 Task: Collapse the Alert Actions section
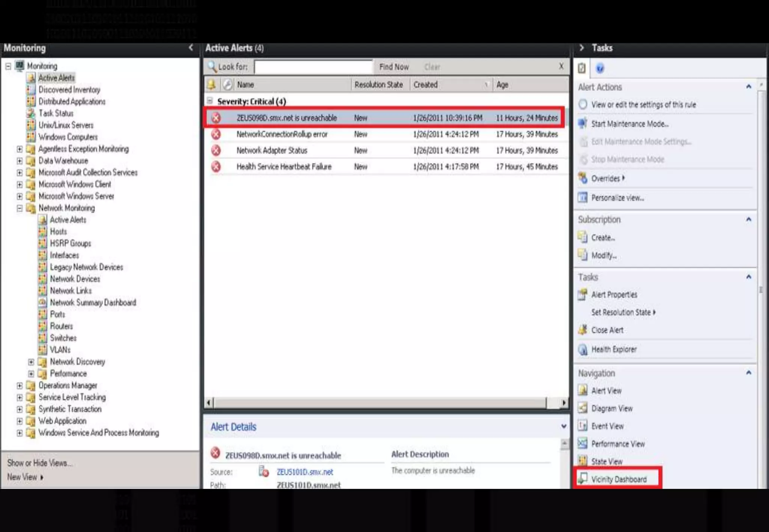click(x=748, y=87)
